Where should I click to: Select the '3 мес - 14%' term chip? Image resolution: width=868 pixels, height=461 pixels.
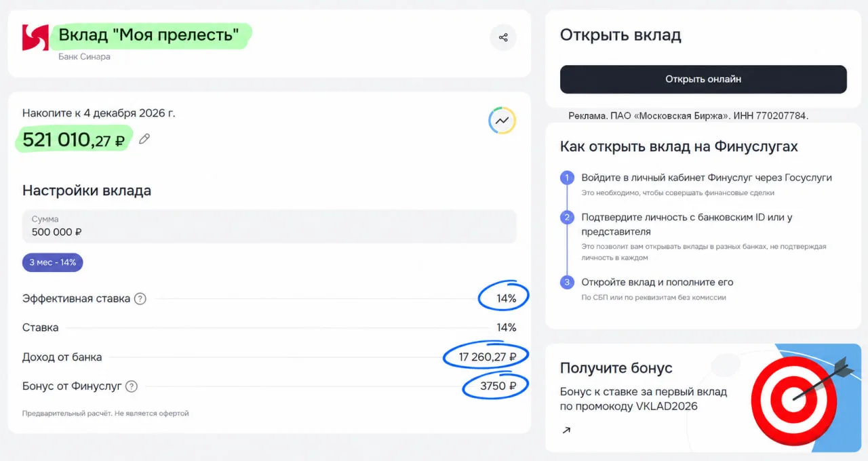pos(52,262)
